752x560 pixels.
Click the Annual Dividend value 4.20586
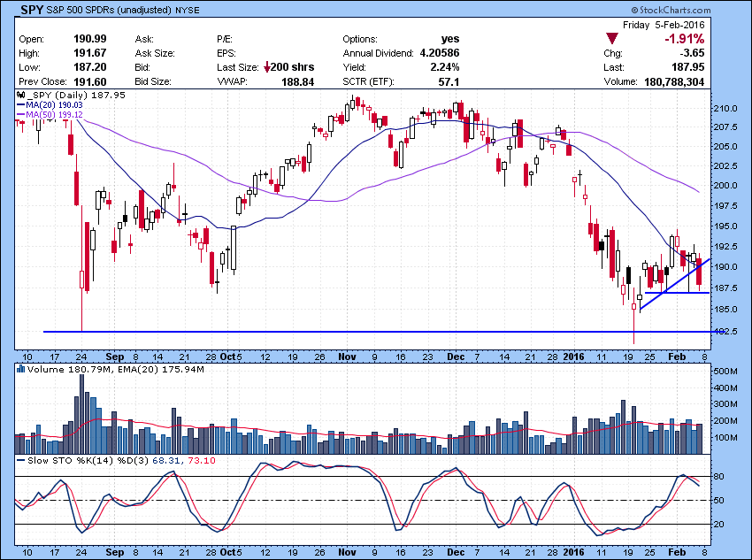tap(440, 53)
